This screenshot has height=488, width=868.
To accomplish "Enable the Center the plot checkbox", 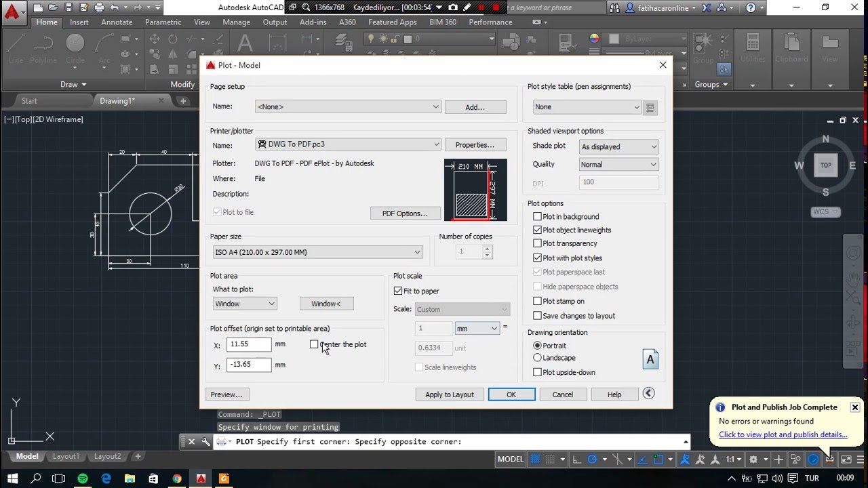I will pos(314,344).
